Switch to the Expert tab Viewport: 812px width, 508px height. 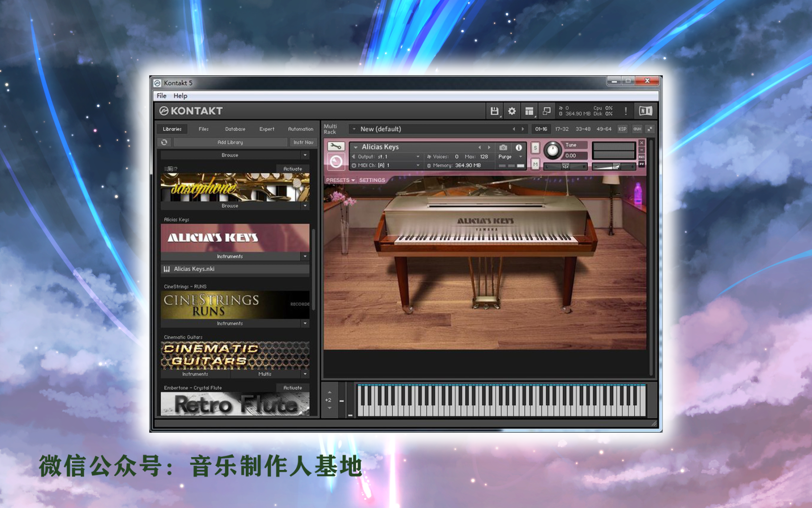coord(266,129)
